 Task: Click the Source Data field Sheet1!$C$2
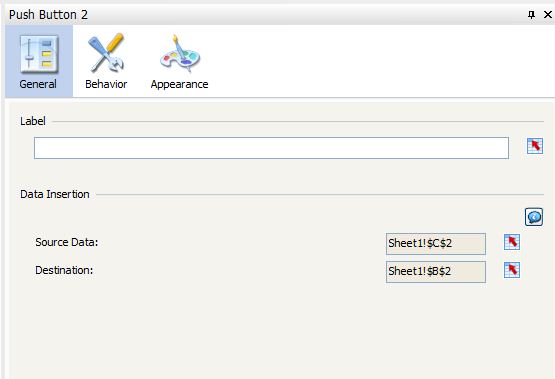pos(436,243)
